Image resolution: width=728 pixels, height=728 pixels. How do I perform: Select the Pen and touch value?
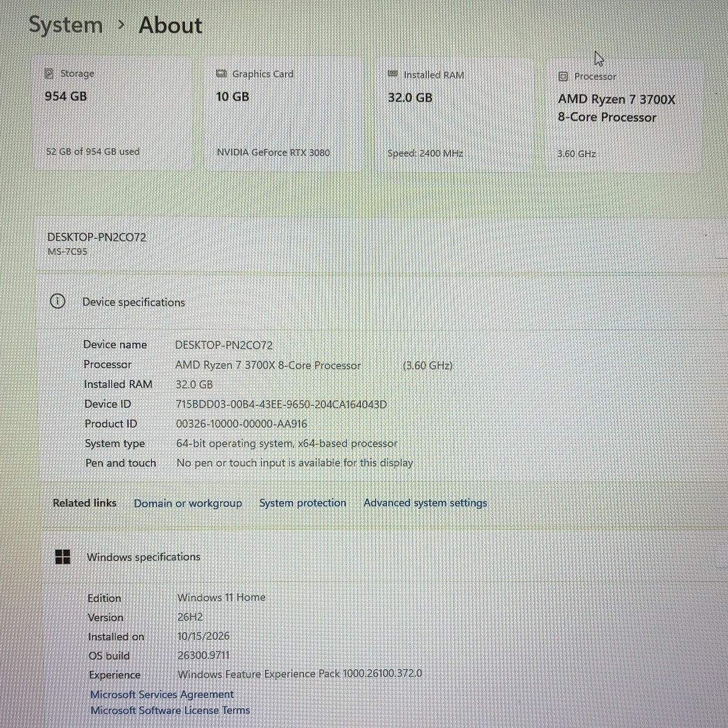pos(294,462)
